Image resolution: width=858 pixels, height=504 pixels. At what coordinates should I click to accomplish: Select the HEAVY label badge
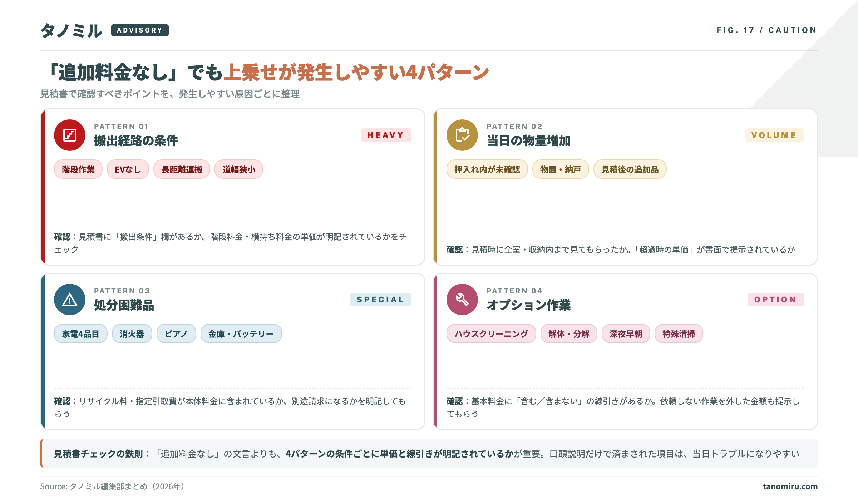(386, 135)
